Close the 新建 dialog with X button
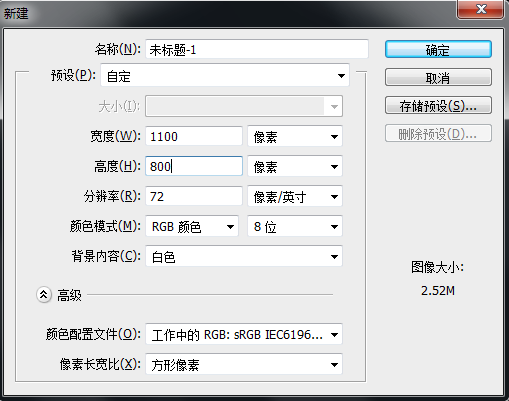509x401 pixels. [x=480, y=9]
